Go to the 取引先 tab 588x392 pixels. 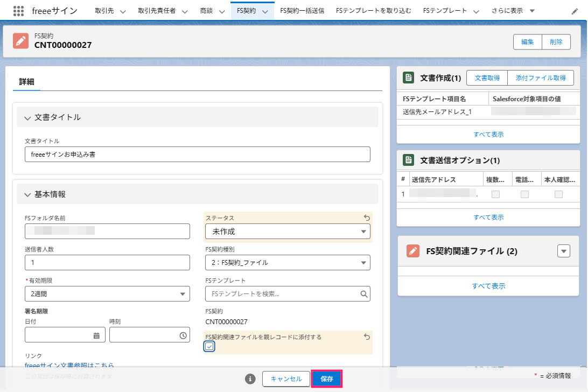[104, 11]
